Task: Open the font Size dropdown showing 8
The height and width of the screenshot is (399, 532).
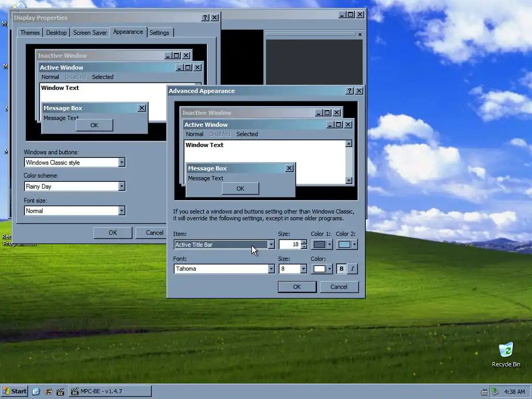Action: 303,269
